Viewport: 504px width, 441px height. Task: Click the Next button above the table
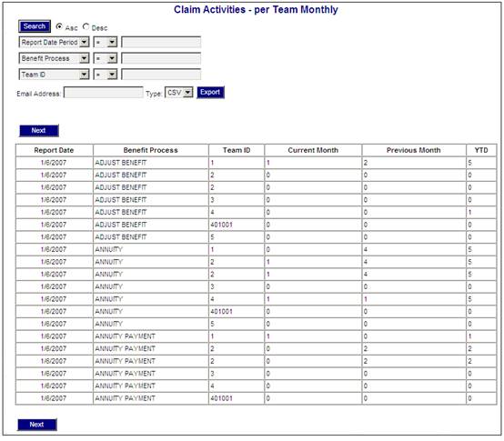click(39, 131)
